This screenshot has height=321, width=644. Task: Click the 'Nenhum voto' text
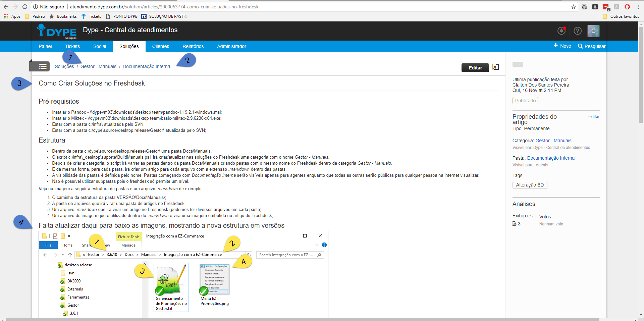tap(551, 224)
